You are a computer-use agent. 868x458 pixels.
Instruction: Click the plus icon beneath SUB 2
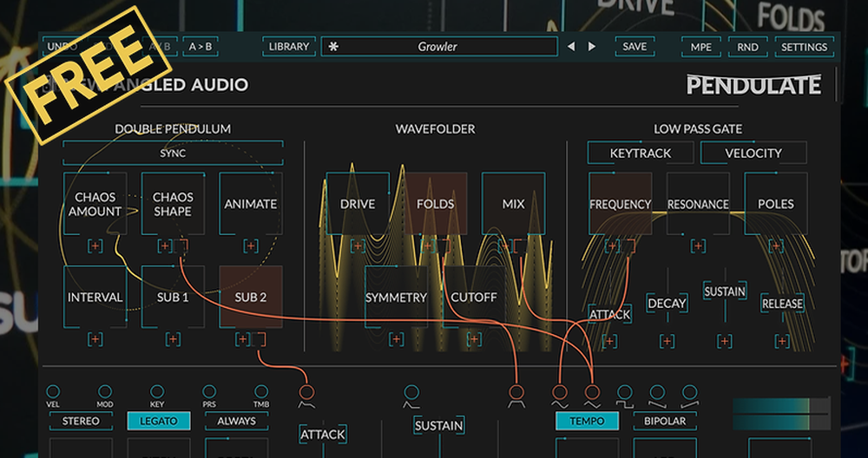pyautogui.click(x=242, y=339)
